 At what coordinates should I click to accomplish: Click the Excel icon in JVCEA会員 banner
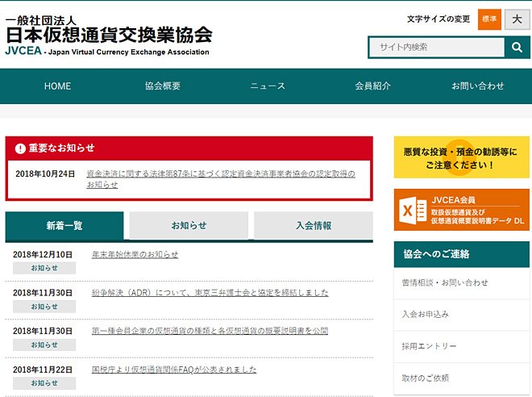click(x=413, y=211)
